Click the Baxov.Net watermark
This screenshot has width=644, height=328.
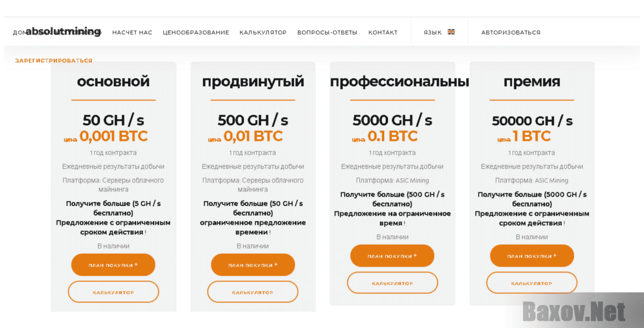(573, 311)
